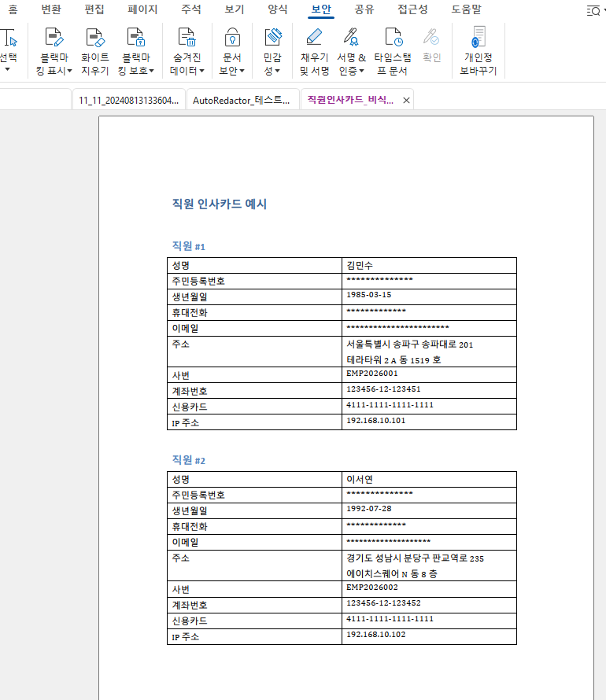The height and width of the screenshot is (700, 606).
Task: Click the 개인정보바꾸기 icon
Action: [479, 37]
